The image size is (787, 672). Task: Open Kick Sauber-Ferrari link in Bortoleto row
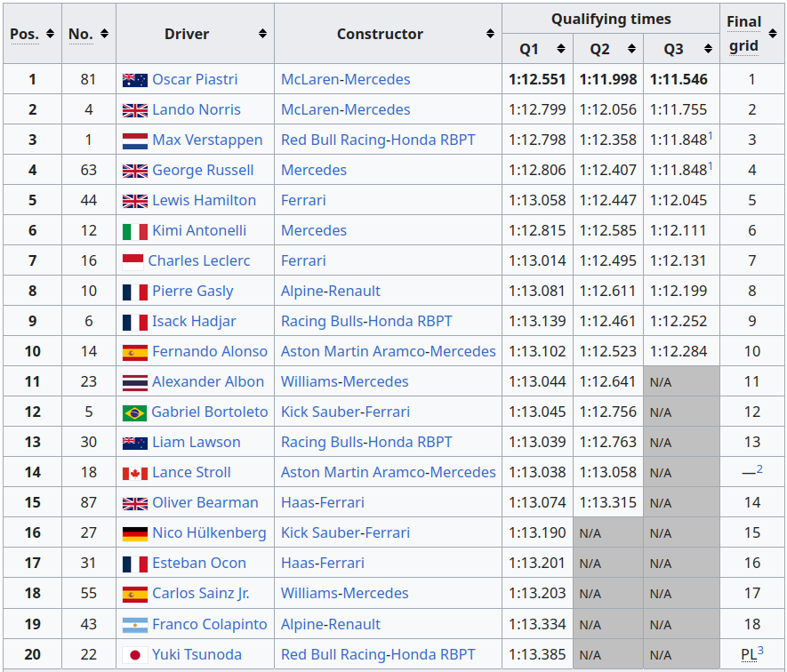(345, 412)
